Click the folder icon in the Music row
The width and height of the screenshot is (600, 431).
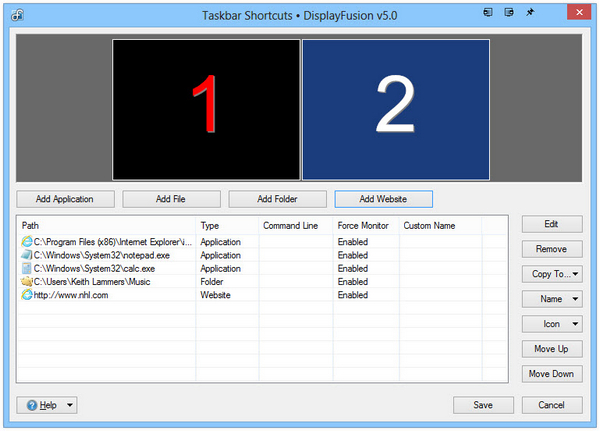pyautogui.click(x=26, y=282)
